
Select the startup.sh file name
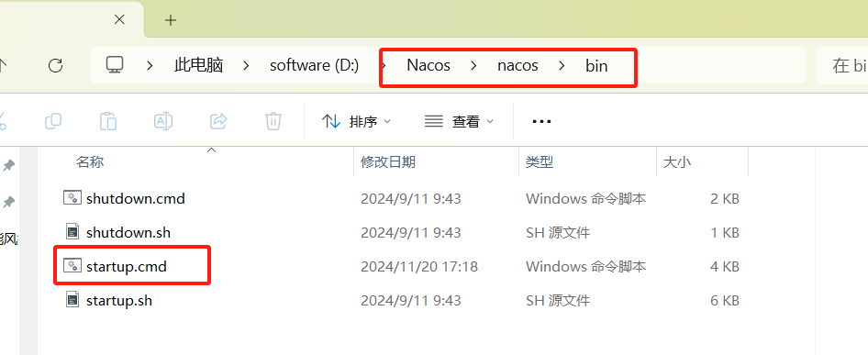tap(119, 301)
